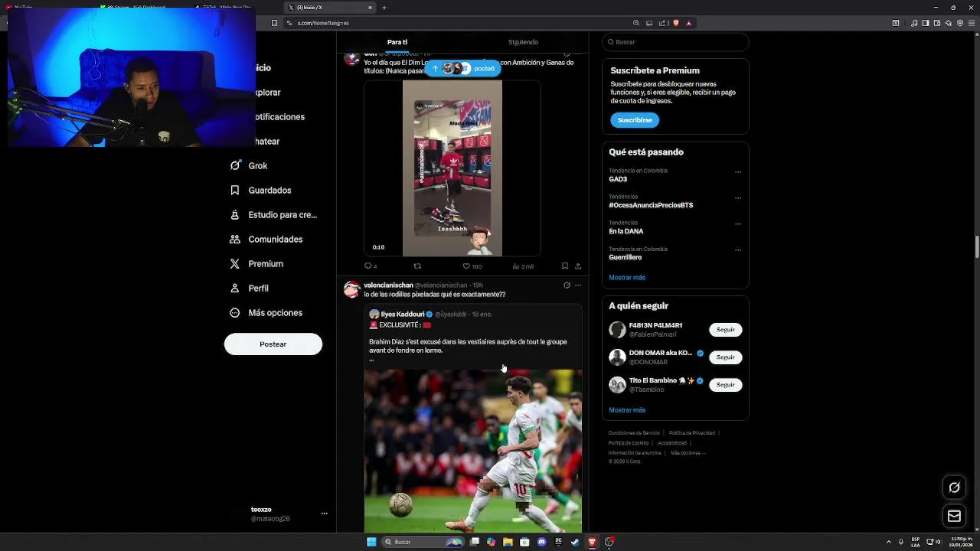
Task: Open Accesibilidad footer link
Action: point(672,443)
